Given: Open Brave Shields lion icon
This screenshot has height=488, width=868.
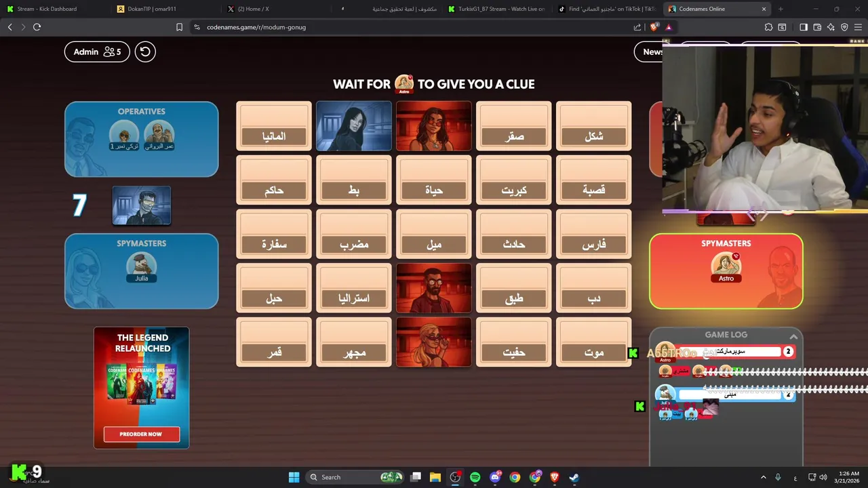Looking at the screenshot, I should [x=654, y=27].
